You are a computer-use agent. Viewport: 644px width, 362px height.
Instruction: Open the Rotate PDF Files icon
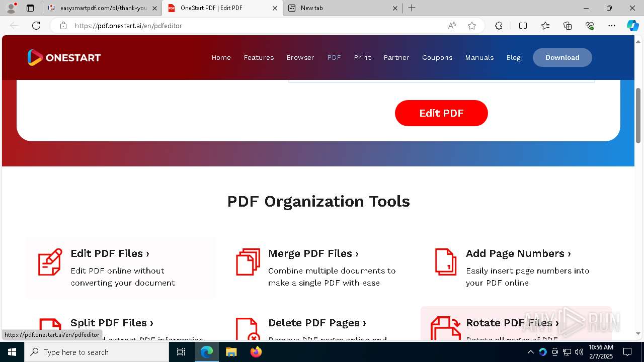tap(445, 328)
